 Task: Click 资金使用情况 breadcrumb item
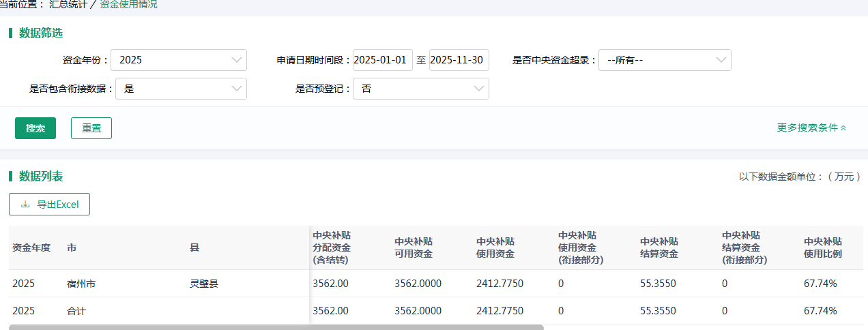128,4
